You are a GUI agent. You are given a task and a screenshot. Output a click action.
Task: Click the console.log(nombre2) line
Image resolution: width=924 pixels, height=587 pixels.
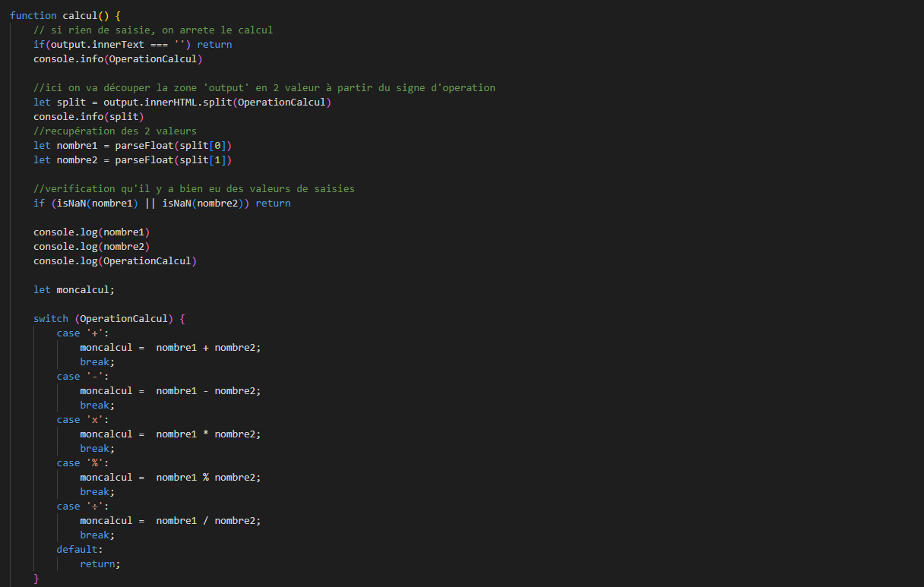pyautogui.click(x=91, y=246)
